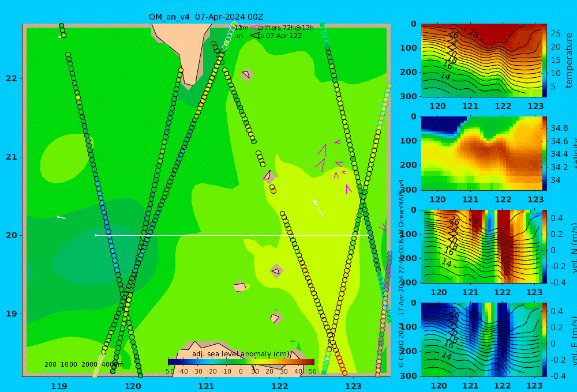
Task: Click the 'to 07 Apr 12Z' legend text
Action: pos(280,36)
